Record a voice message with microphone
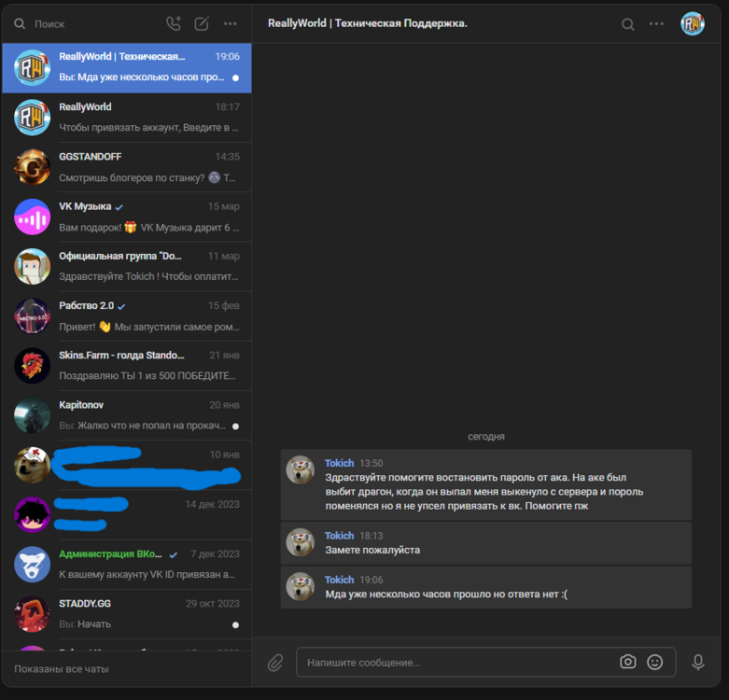 pyautogui.click(x=698, y=663)
